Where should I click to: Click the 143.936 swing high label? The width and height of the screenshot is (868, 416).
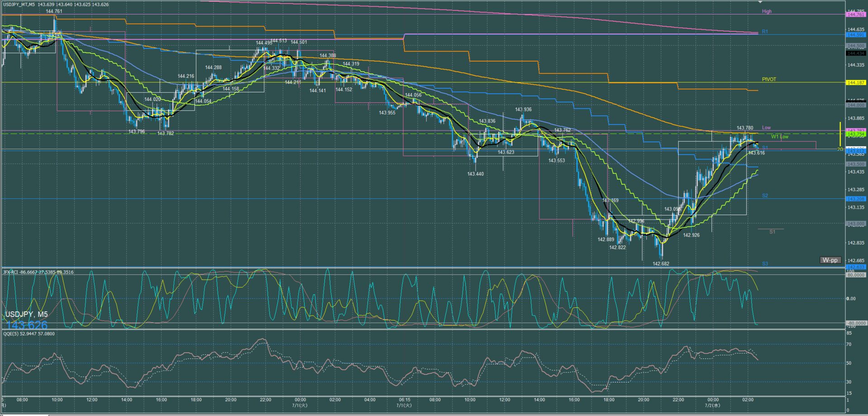pyautogui.click(x=523, y=110)
